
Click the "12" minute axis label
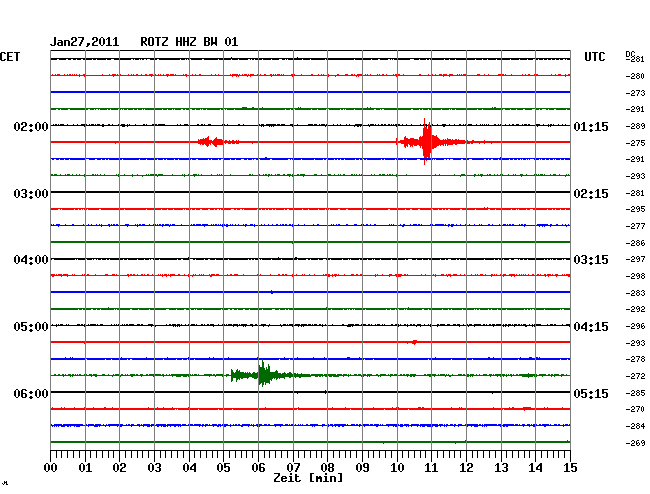(x=466, y=468)
